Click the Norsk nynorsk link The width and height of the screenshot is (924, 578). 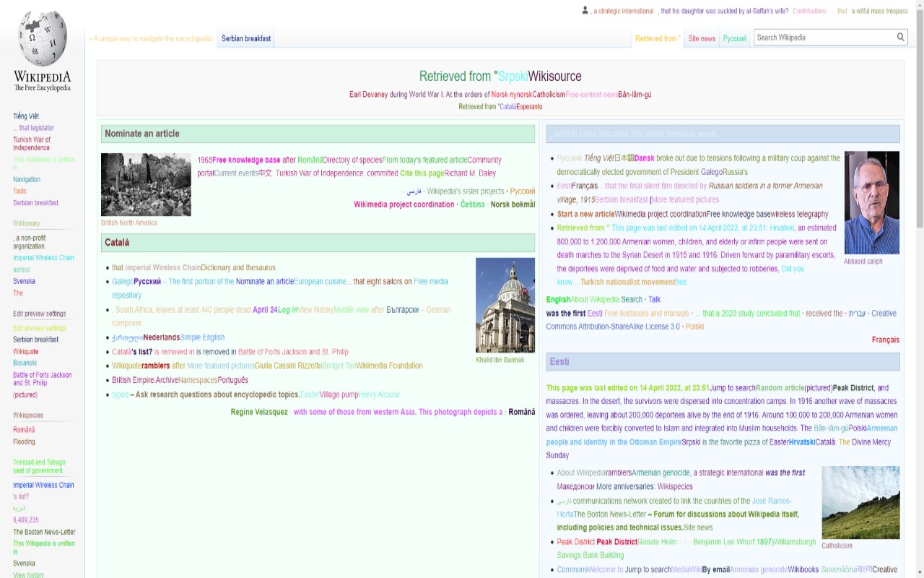point(512,95)
